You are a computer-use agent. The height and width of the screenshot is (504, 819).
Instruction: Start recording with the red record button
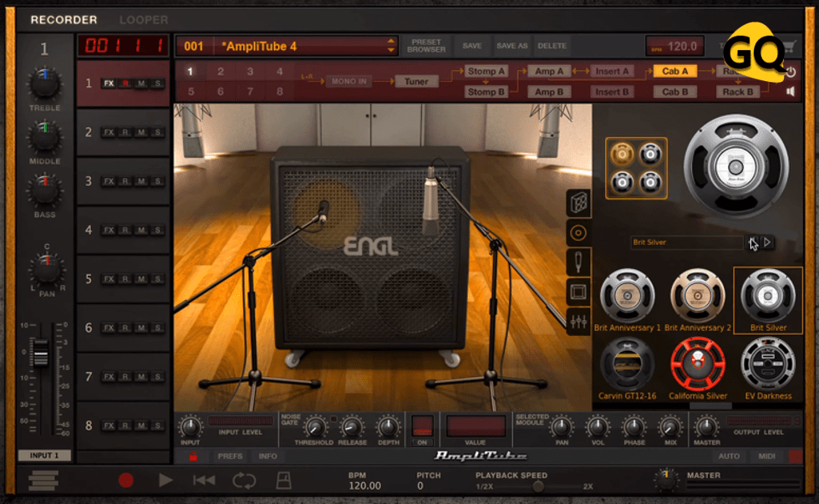tap(126, 480)
